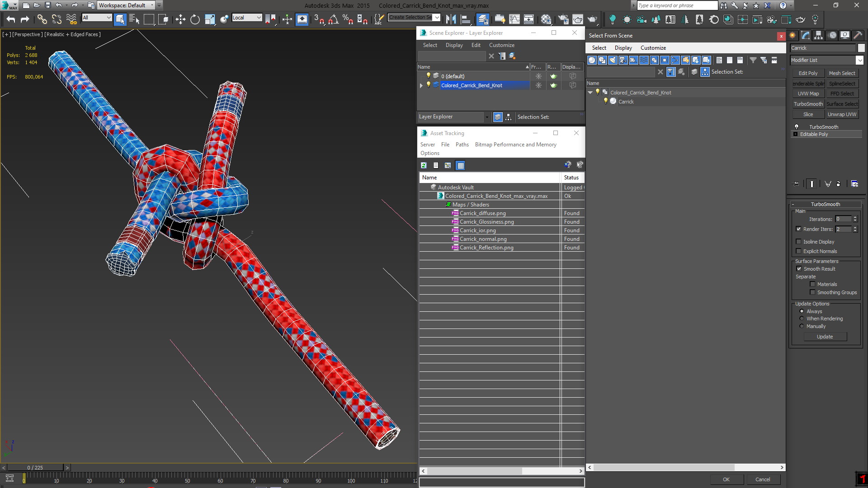Screen dimensions: 868x488
Task: Open the Align tool
Action: [x=465, y=19]
